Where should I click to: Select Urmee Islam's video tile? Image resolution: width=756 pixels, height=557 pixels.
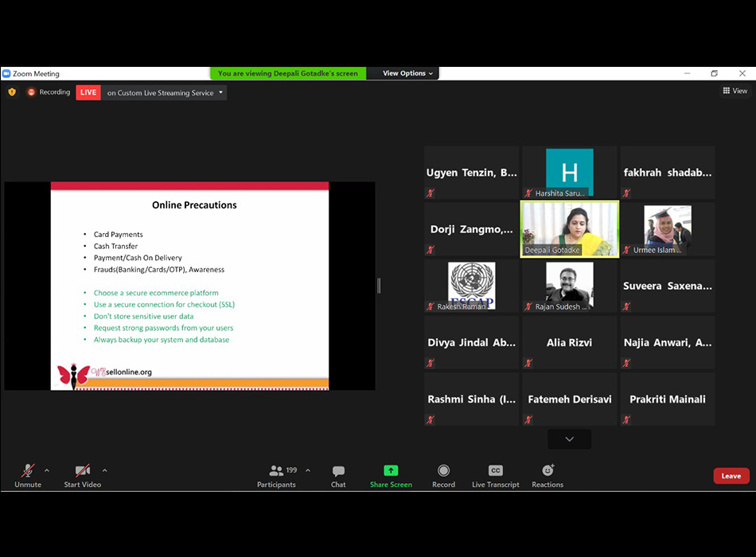tap(668, 229)
